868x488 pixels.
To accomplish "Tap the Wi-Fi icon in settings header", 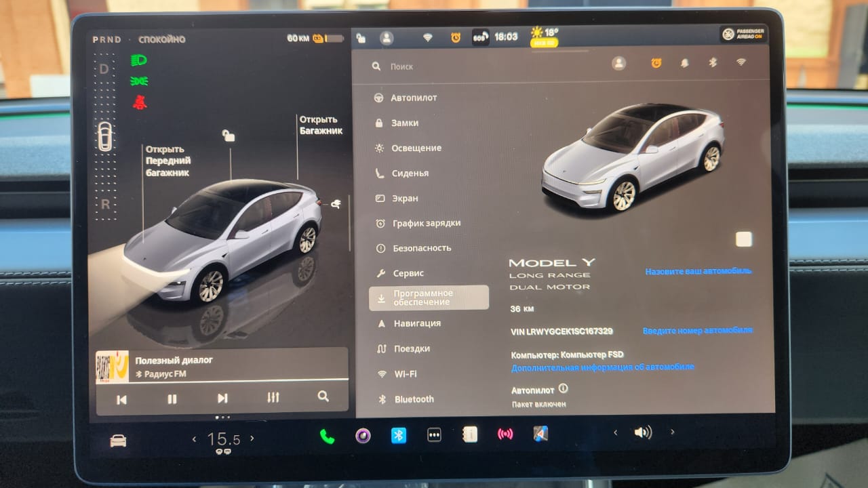I will pyautogui.click(x=741, y=62).
